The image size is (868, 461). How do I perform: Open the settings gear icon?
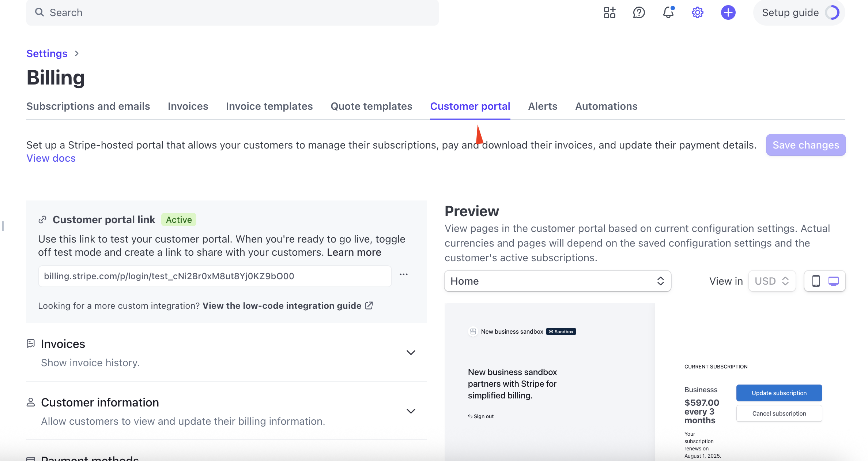698,12
